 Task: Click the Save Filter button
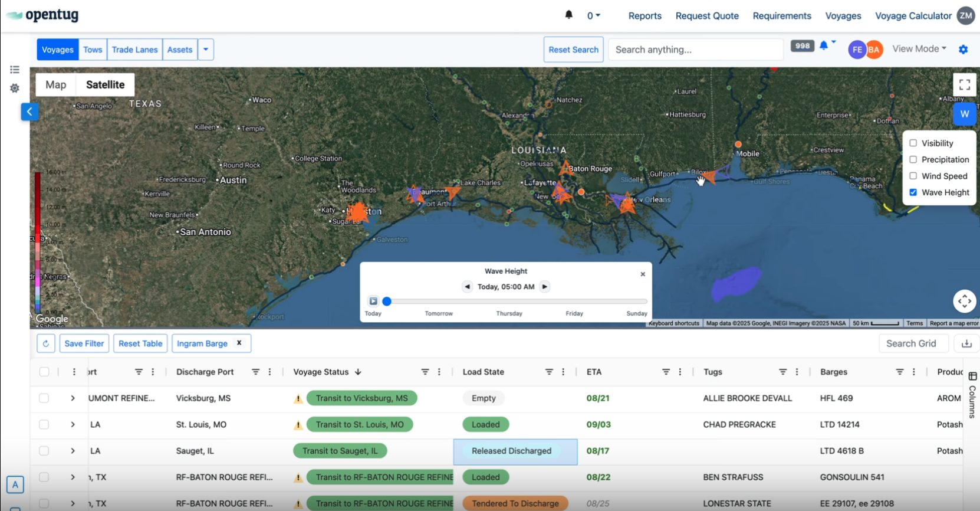click(x=84, y=343)
